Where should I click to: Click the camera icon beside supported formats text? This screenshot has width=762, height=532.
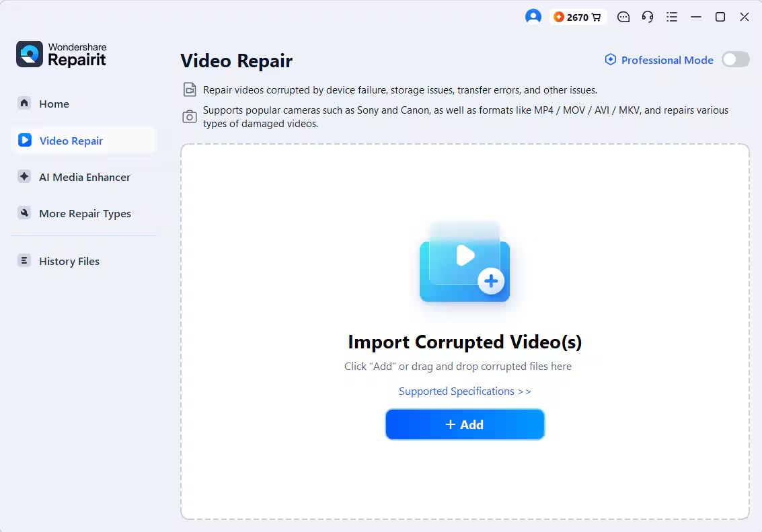[190, 116]
